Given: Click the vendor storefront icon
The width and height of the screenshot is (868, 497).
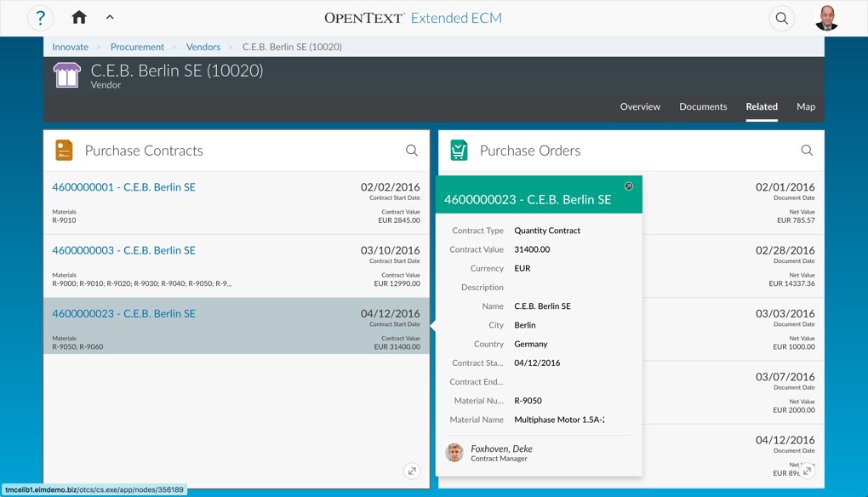Looking at the screenshot, I should click(67, 75).
